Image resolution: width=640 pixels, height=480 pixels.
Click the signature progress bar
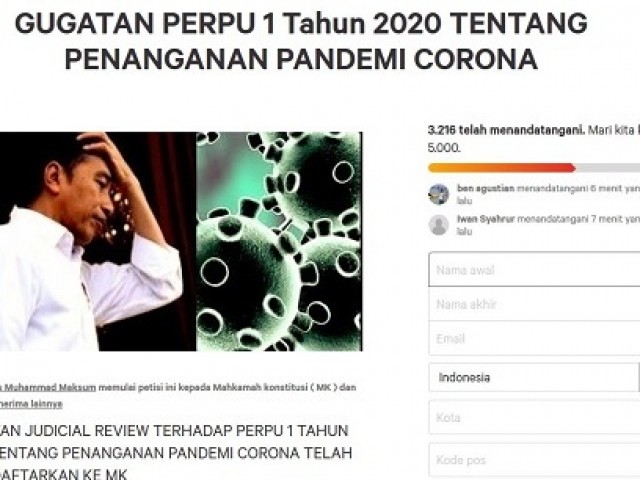pos(534,168)
